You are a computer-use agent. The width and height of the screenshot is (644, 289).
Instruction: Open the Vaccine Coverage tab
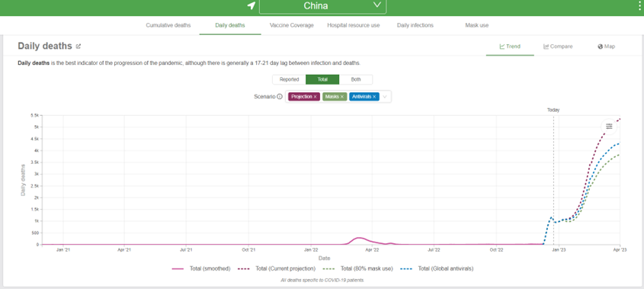tap(292, 25)
